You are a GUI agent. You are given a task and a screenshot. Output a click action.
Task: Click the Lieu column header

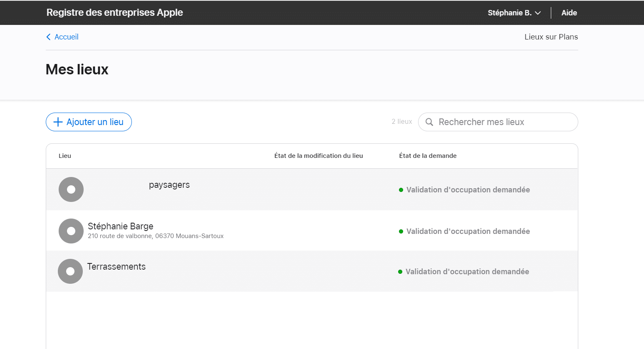pos(65,155)
